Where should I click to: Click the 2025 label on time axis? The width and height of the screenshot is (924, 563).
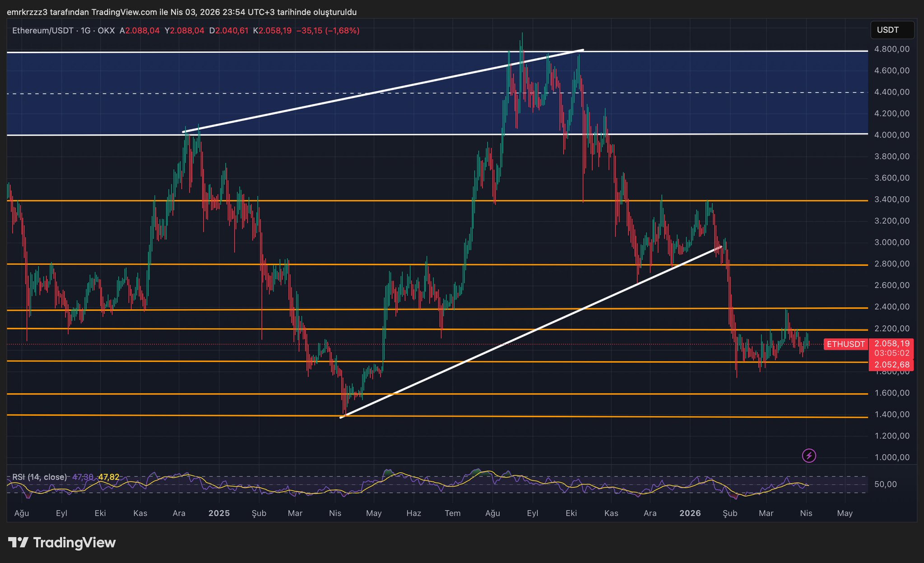coord(219,513)
